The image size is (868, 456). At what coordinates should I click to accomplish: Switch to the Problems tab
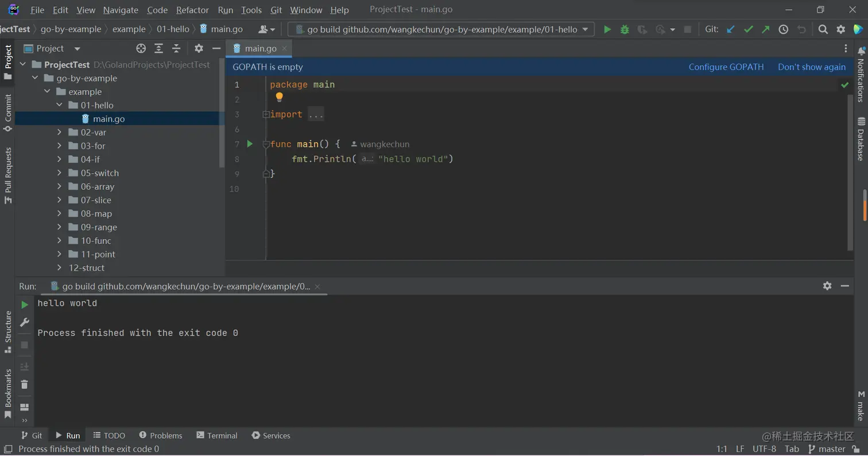(x=160, y=435)
